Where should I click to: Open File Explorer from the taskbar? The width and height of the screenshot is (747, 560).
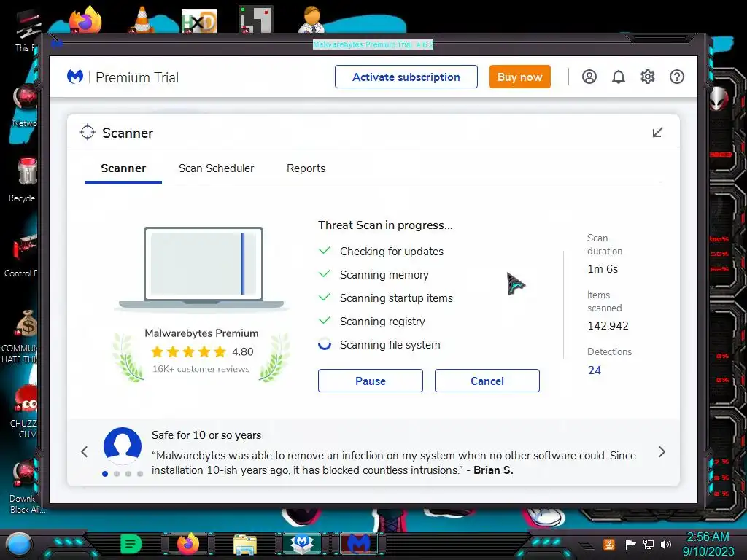coord(245,545)
